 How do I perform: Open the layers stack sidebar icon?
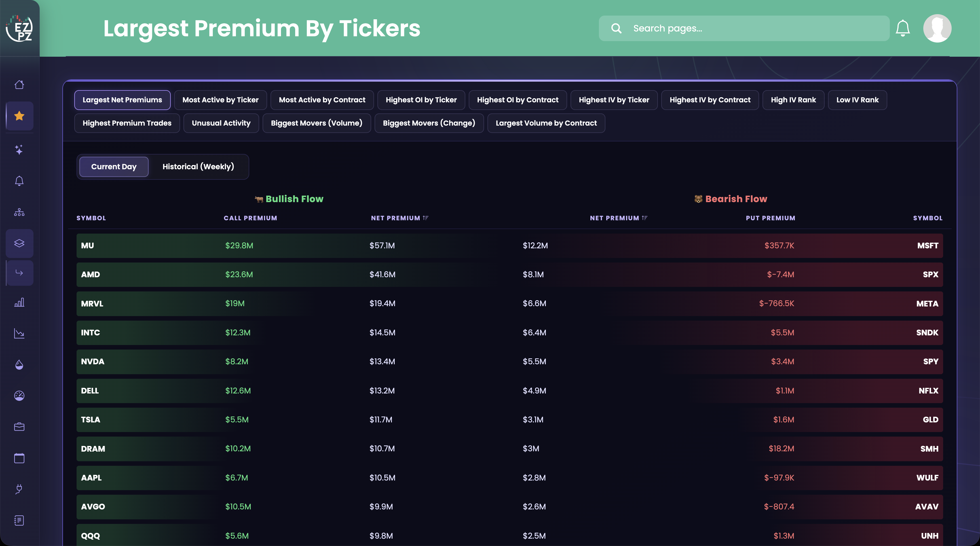tap(19, 243)
